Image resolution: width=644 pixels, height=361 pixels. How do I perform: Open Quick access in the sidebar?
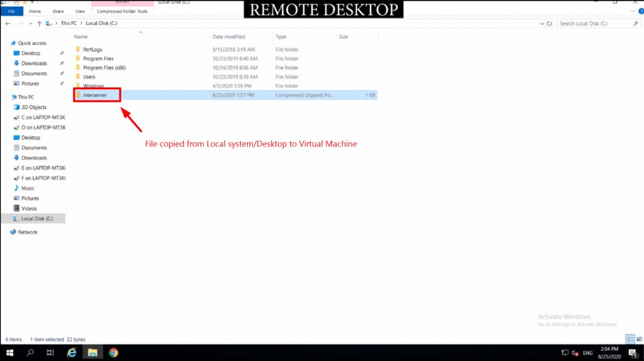tap(32, 43)
